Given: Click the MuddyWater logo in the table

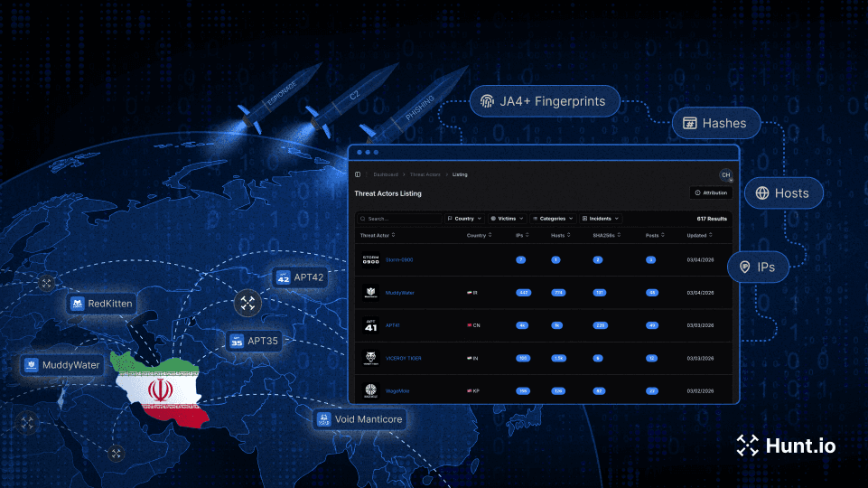Looking at the screenshot, I should coord(370,293).
